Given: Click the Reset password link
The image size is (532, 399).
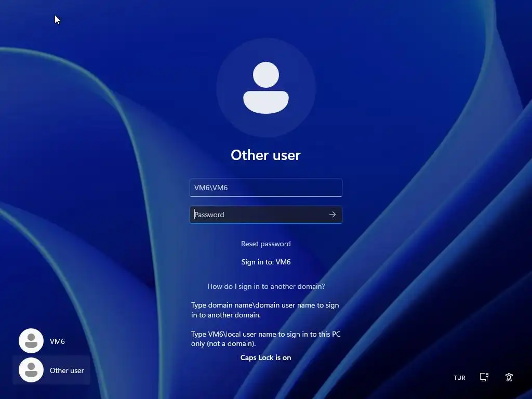Looking at the screenshot, I should 266,244.
